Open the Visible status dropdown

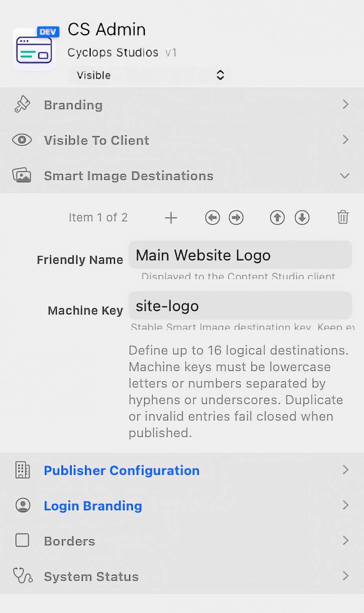[149, 75]
